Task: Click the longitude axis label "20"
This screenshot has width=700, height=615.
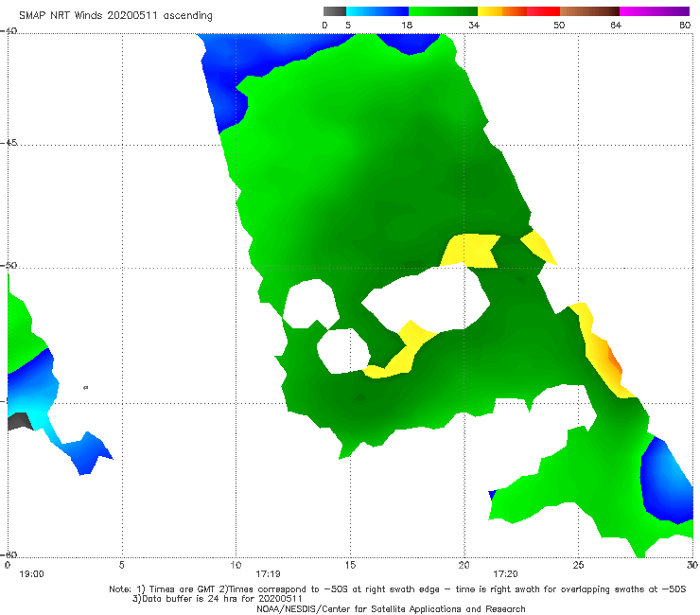Action: click(x=464, y=565)
